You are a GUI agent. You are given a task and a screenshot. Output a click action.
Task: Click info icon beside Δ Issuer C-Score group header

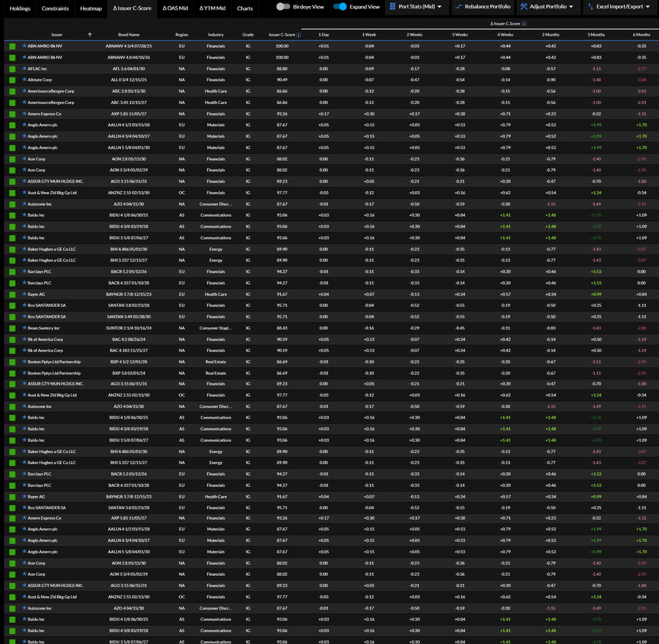pyautogui.click(x=524, y=24)
